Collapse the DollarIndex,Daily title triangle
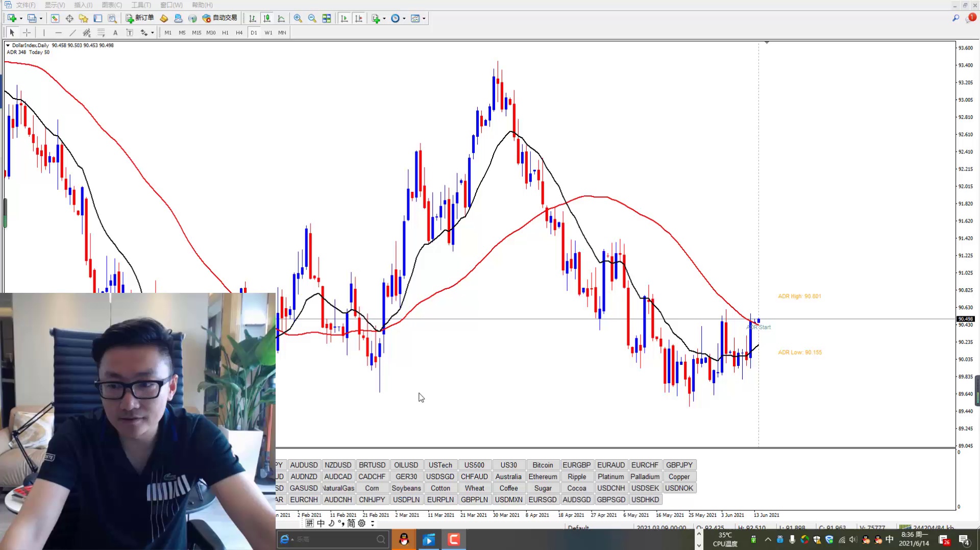The width and height of the screenshot is (980, 550). pos(8,45)
